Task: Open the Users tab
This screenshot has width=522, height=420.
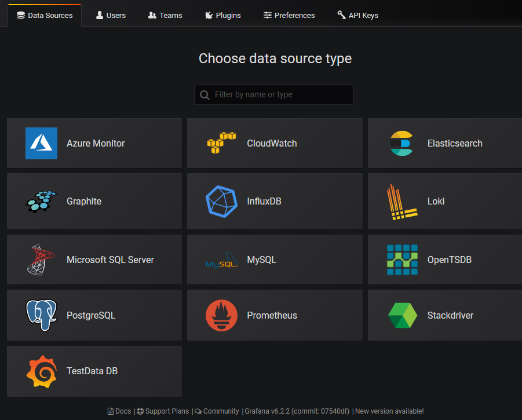Action: click(x=111, y=15)
